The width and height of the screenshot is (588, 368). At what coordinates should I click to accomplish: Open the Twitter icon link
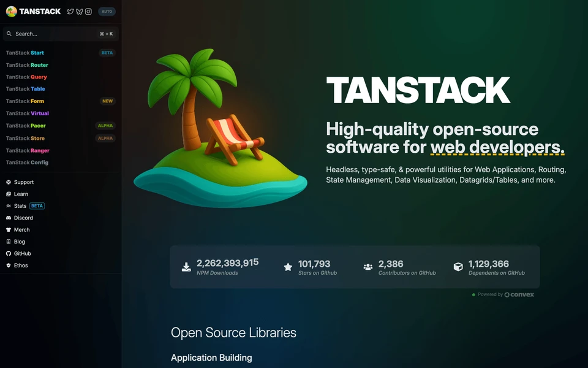tap(70, 12)
